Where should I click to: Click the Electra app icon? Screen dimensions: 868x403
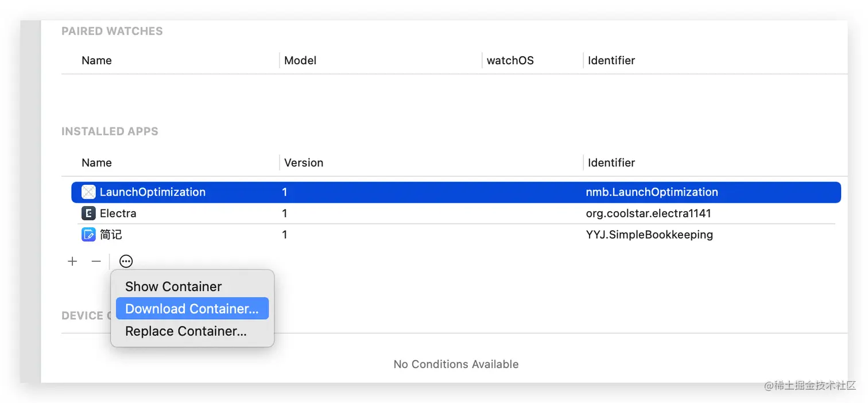[88, 214]
